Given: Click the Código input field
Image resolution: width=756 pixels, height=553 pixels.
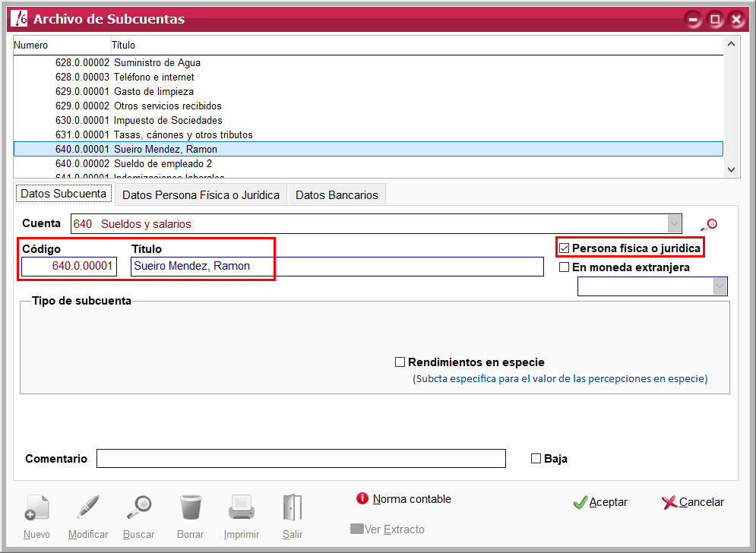Looking at the screenshot, I should (69, 266).
